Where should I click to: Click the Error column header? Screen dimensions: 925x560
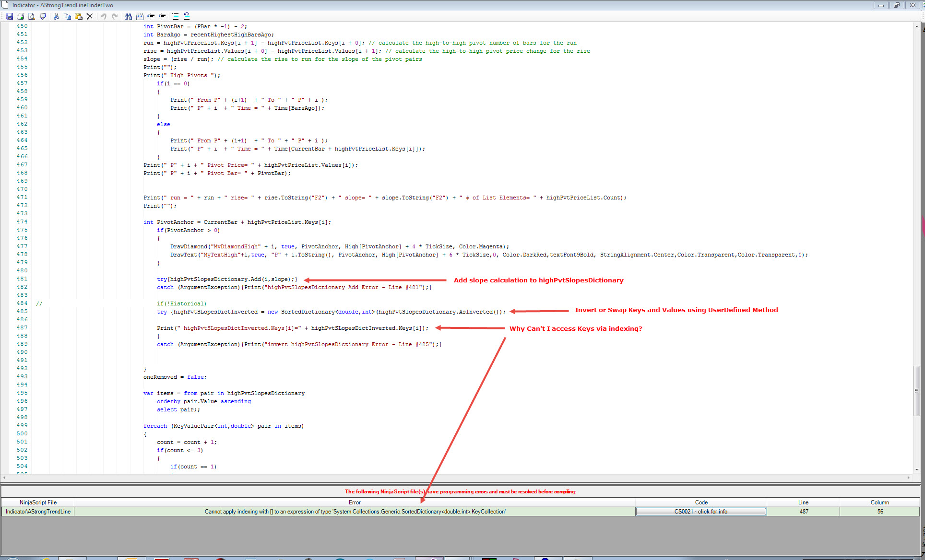click(x=355, y=502)
